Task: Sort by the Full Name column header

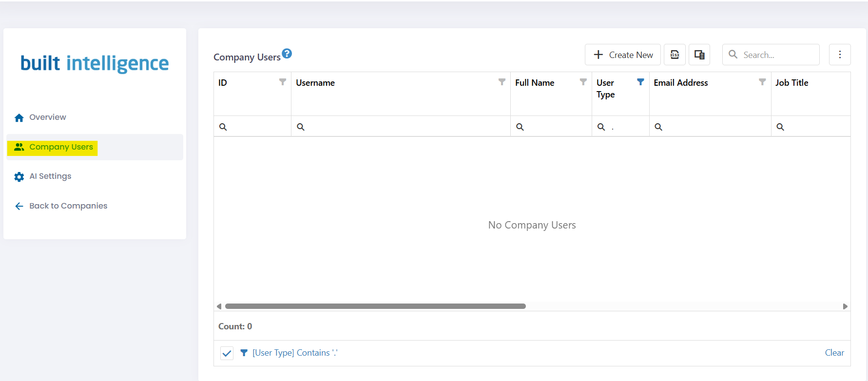Action: click(x=535, y=83)
